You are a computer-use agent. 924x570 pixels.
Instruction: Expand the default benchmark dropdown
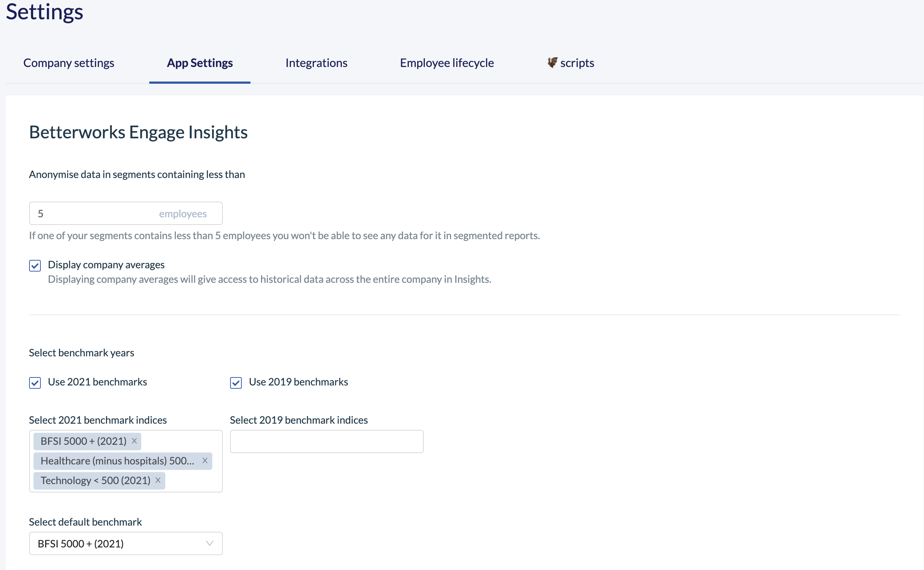click(126, 543)
